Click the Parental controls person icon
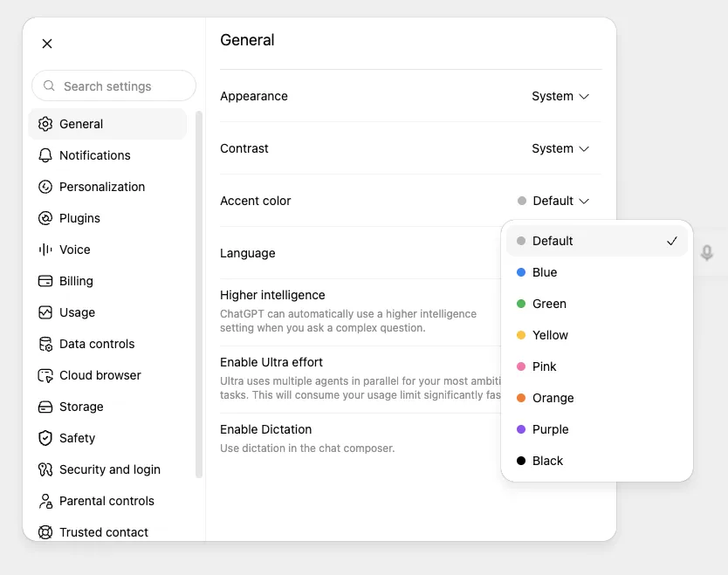Screen dimensions: 728x575 coord(45,501)
